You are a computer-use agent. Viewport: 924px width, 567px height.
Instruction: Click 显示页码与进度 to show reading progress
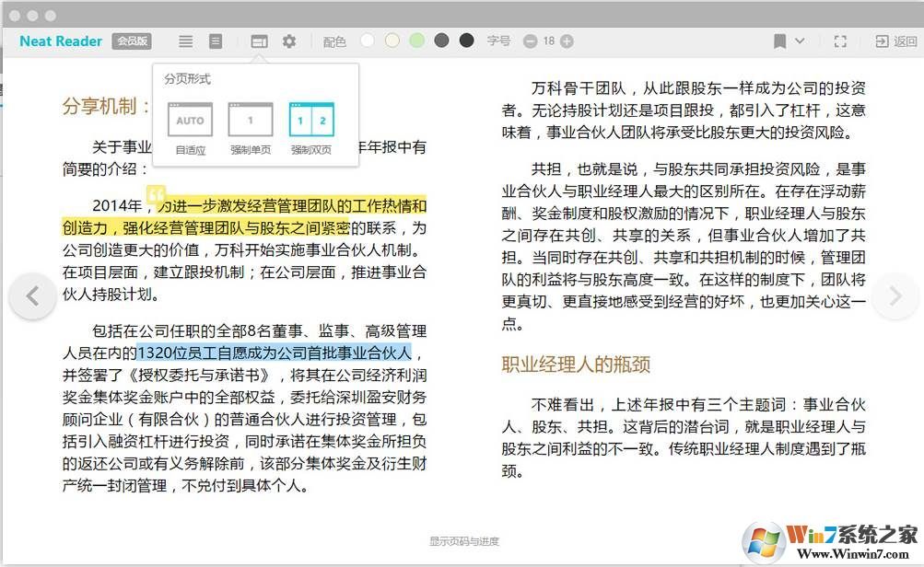click(462, 540)
